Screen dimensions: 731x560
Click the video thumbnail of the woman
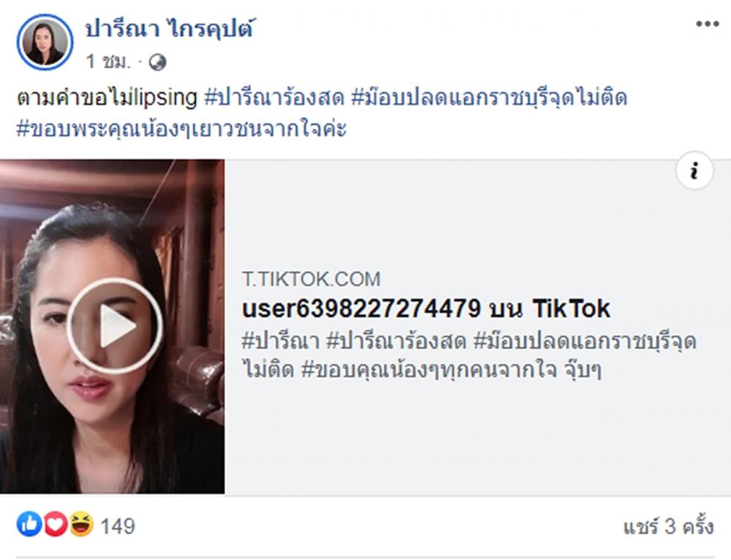[x=112, y=326]
